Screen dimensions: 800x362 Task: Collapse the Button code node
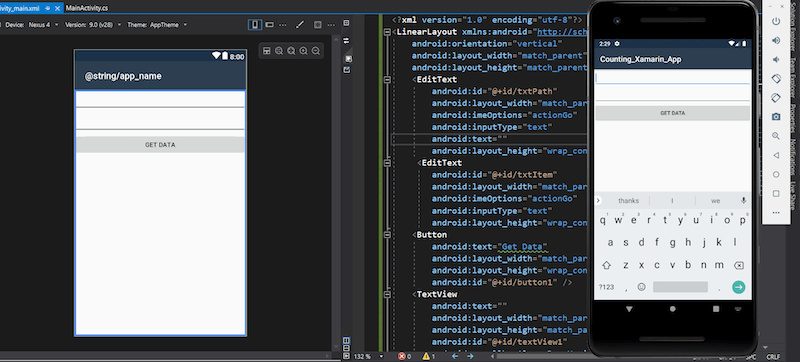[387, 235]
